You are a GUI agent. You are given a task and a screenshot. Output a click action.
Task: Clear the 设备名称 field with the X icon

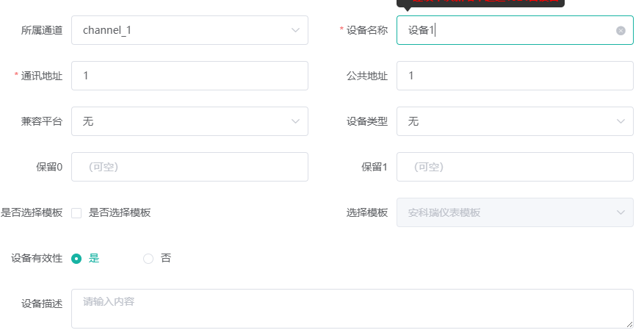pos(621,30)
